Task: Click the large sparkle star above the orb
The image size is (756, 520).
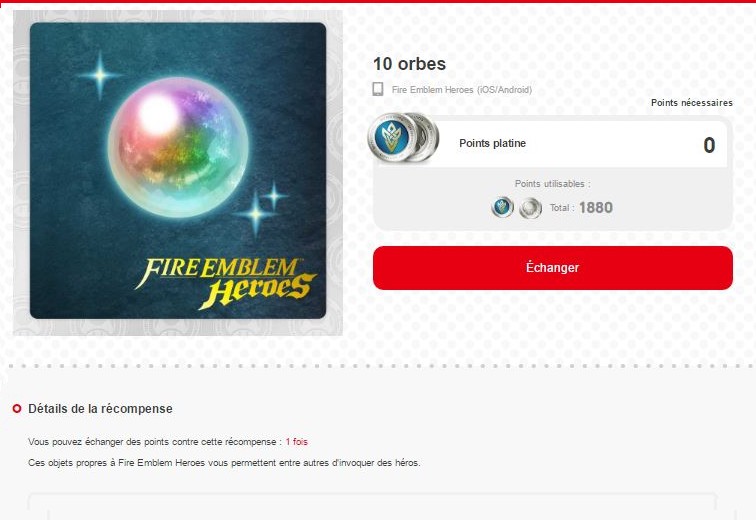Action: coord(100,75)
